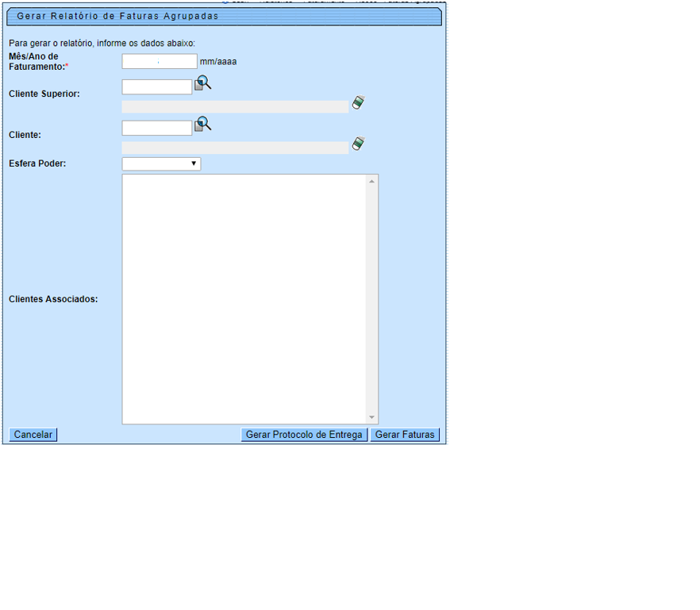Open search magnifier for Cliente
The width and height of the screenshot is (700, 610).
coord(202,125)
